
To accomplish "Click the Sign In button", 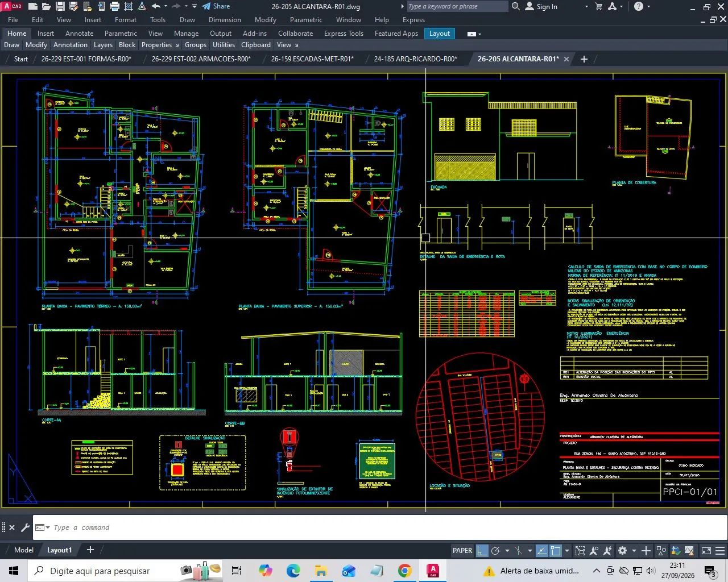I will 541,7.
